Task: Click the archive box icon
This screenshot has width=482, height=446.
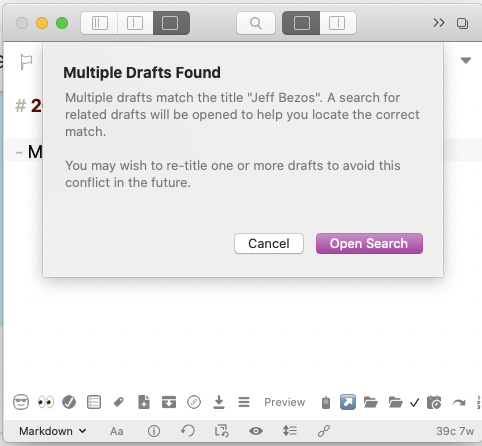Action: pyautogui.click(x=169, y=402)
